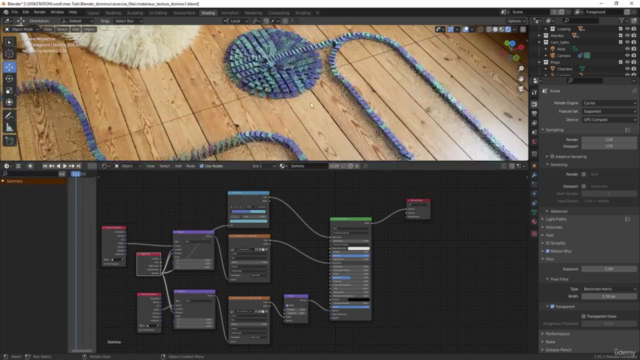Open the Window menu
Image resolution: width=640 pixels, height=360 pixels.
[57, 12]
